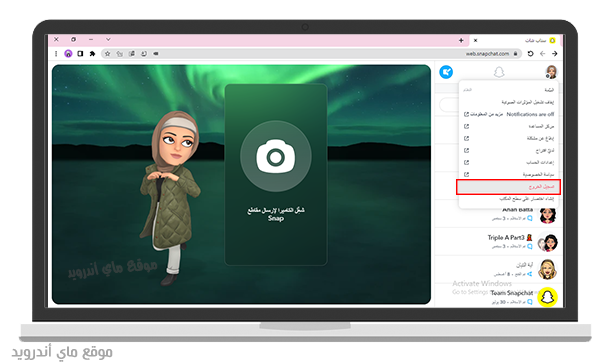Click the share page icon in address bar
Viewport: 600px width, 362px height.
pos(120,54)
